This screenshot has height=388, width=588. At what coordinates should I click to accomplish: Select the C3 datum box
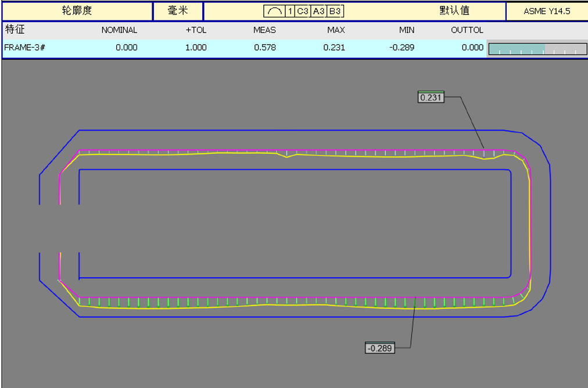(x=303, y=11)
